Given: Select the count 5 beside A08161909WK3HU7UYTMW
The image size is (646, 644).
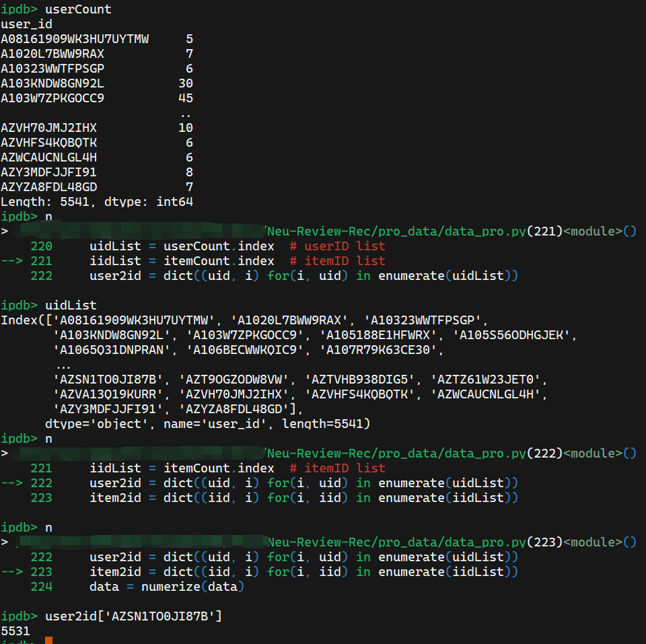Looking at the screenshot, I should (190, 39).
